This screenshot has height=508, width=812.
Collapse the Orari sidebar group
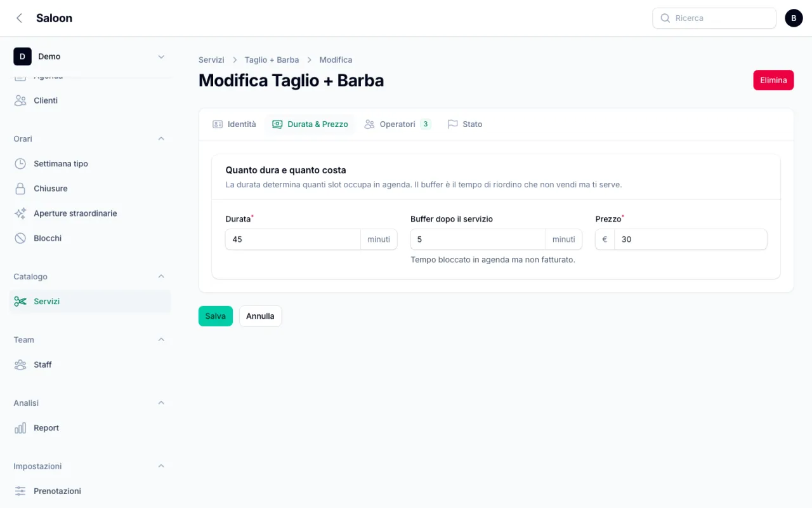pyautogui.click(x=161, y=138)
